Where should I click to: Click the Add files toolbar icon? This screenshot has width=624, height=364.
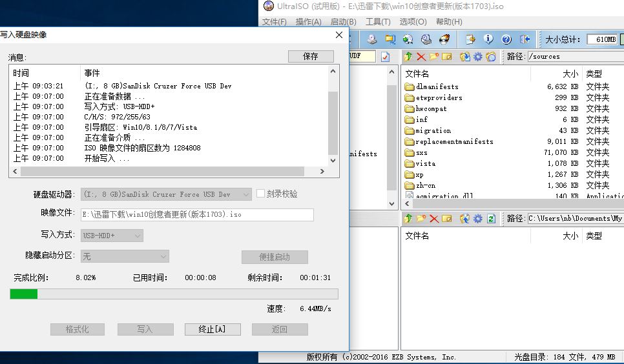(x=470, y=39)
